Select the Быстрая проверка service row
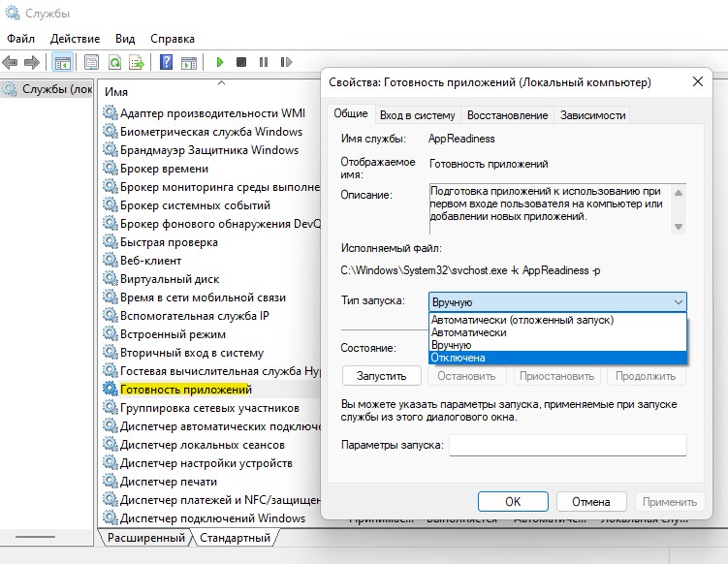The height and width of the screenshot is (564, 728). click(x=210, y=242)
